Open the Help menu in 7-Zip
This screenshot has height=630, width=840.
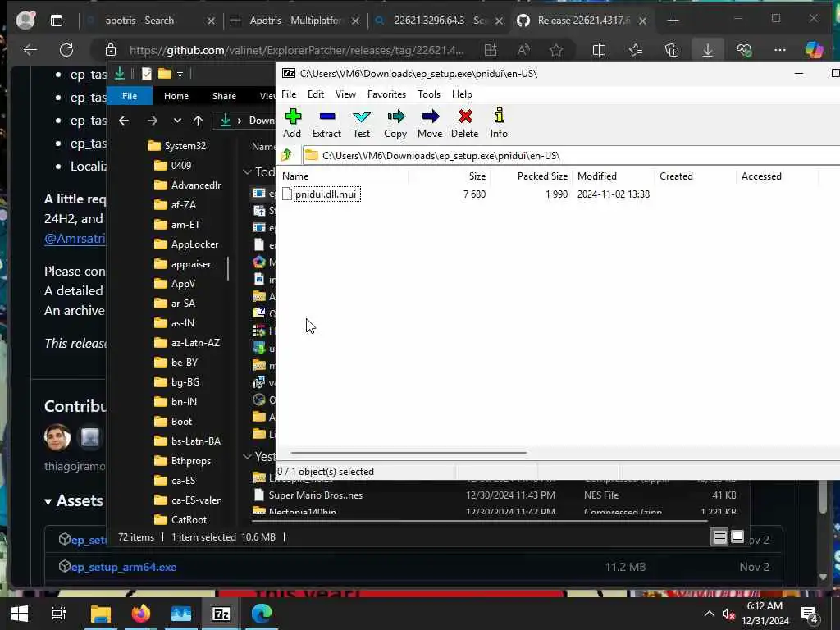click(x=462, y=94)
